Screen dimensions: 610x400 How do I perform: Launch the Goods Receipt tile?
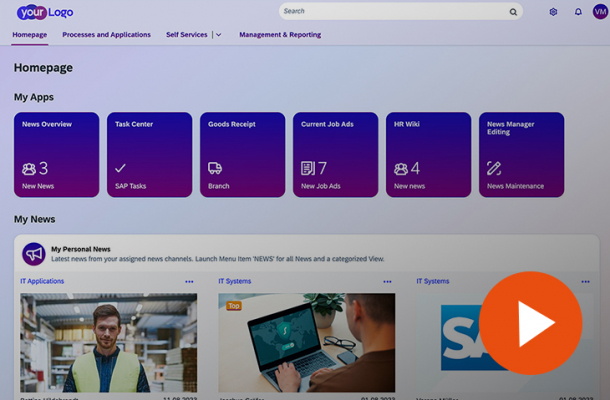point(242,154)
